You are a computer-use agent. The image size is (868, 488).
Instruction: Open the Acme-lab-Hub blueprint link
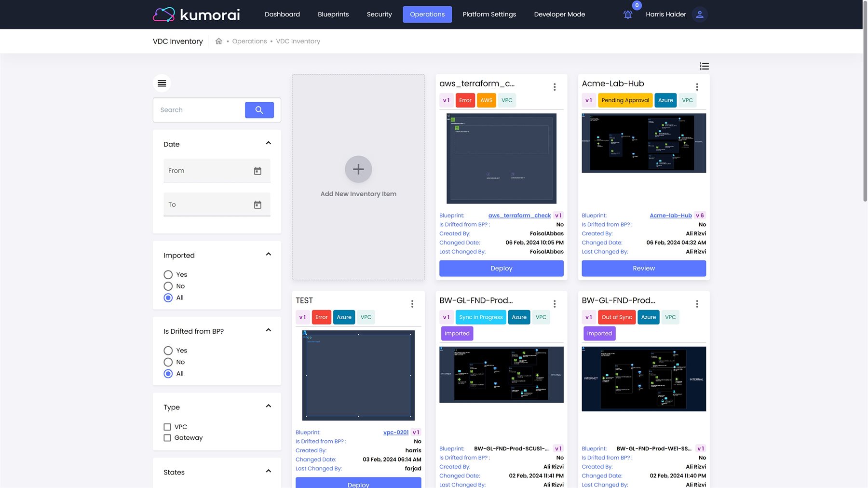click(670, 216)
